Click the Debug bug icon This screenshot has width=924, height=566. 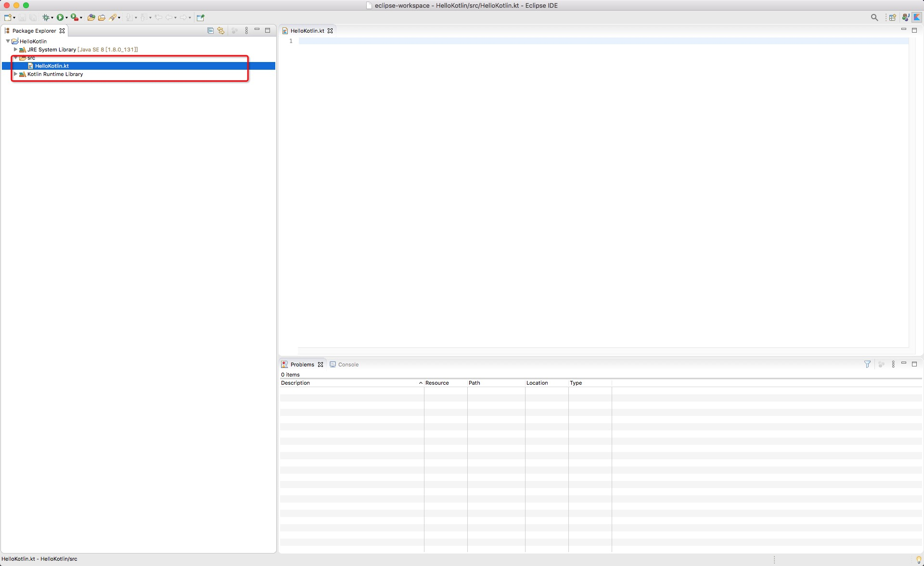(x=46, y=17)
